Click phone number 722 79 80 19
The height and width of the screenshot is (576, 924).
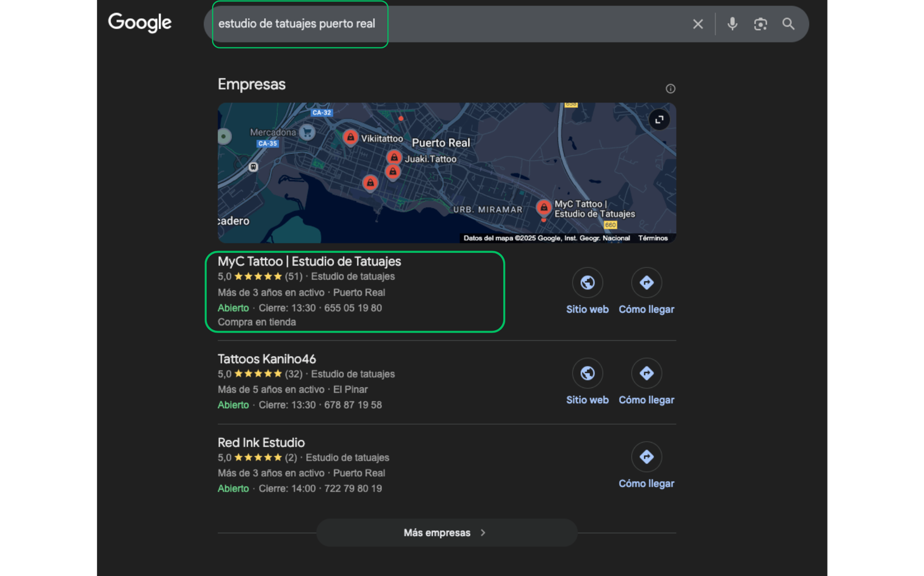click(353, 488)
